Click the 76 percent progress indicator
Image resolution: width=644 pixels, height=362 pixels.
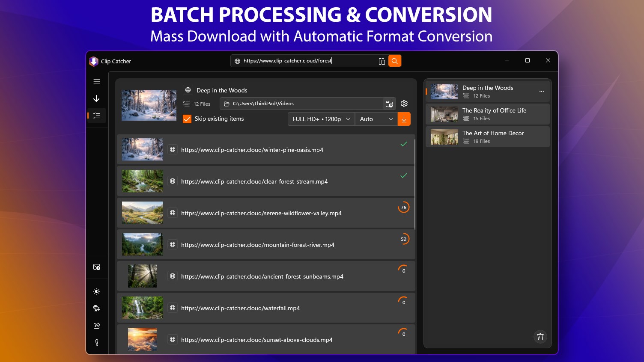[x=404, y=208]
